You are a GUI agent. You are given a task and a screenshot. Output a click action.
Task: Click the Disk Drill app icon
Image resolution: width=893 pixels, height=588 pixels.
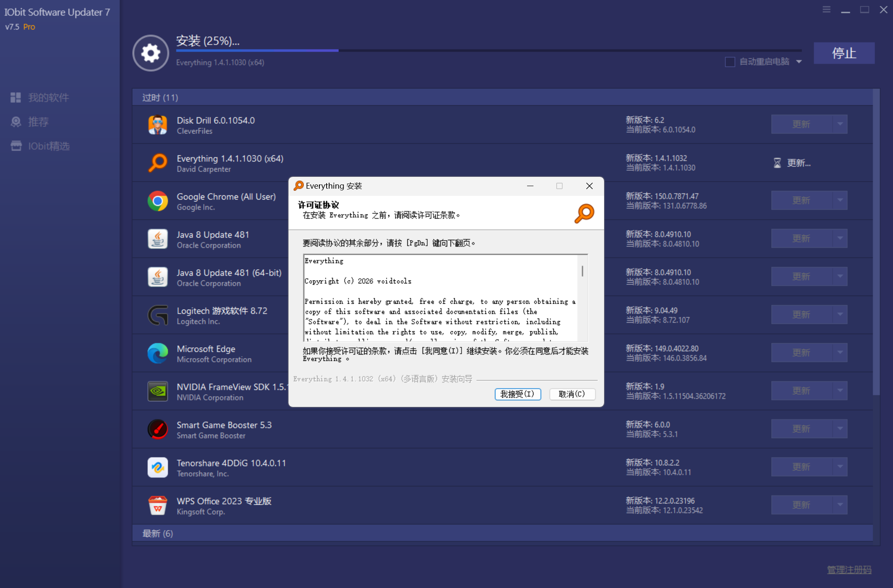(x=157, y=125)
